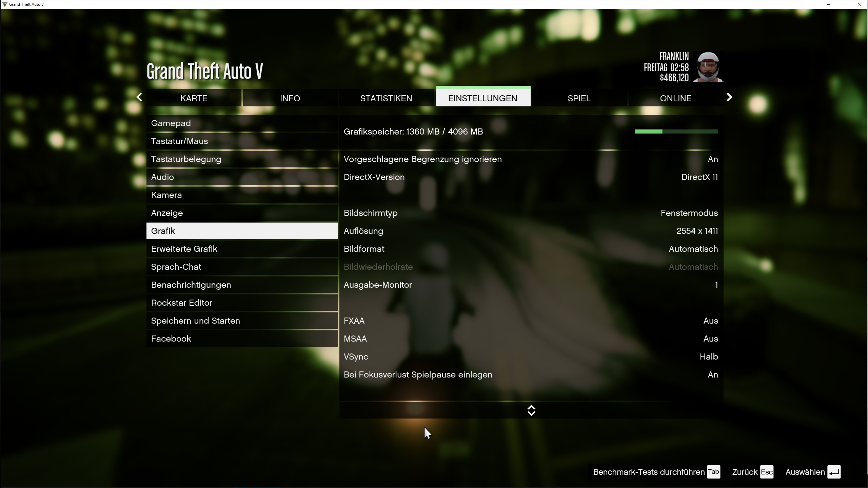Select Speichern und Starten
Viewport: 868px width, 488px height.
pyautogui.click(x=242, y=321)
